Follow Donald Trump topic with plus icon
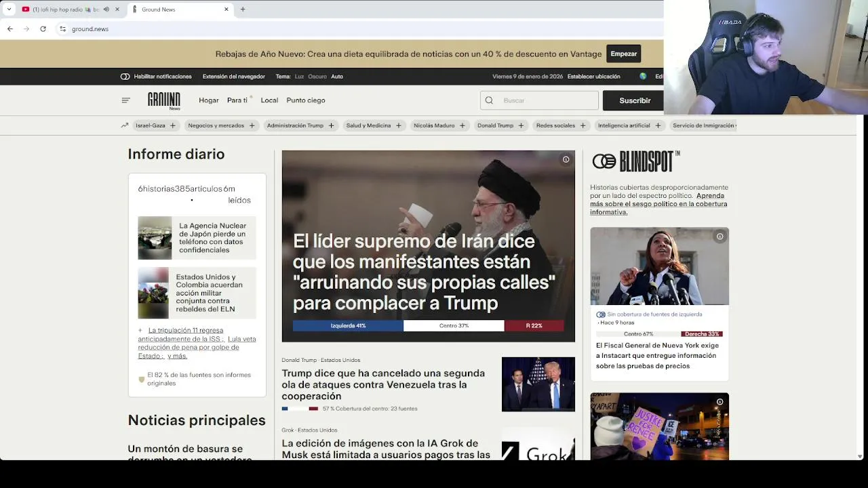 521,125
